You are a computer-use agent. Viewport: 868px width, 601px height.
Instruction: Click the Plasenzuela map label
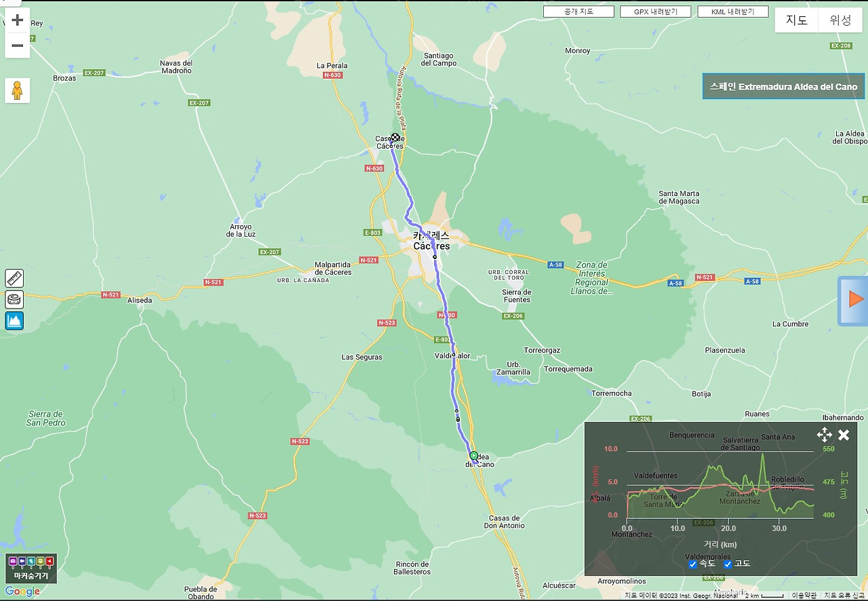[725, 351]
